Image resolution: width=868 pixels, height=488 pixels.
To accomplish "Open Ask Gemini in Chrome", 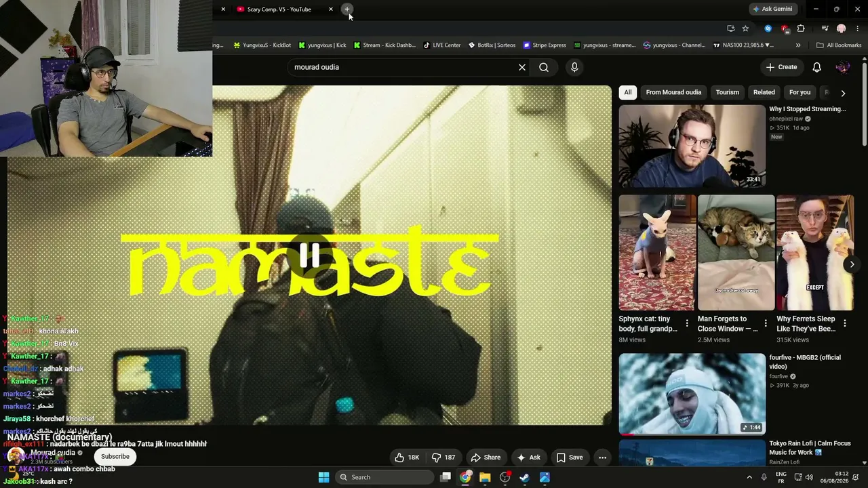I will click(x=772, y=9).
